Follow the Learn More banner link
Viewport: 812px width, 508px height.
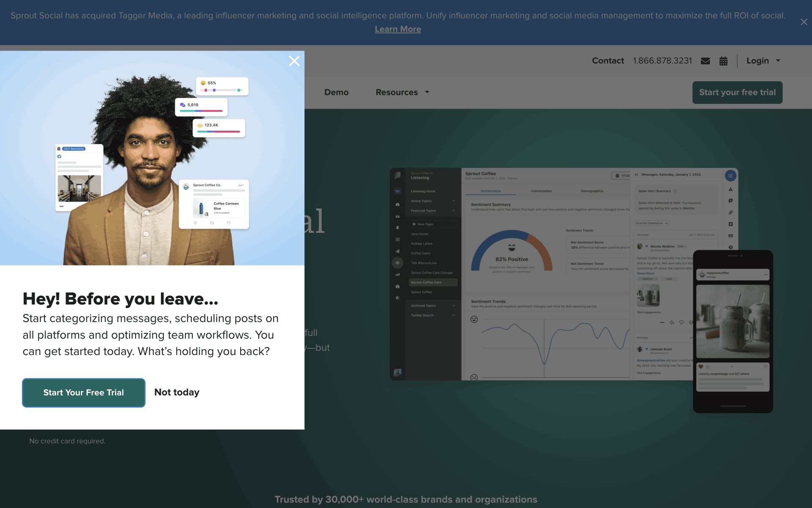click(x=398, y=29)
